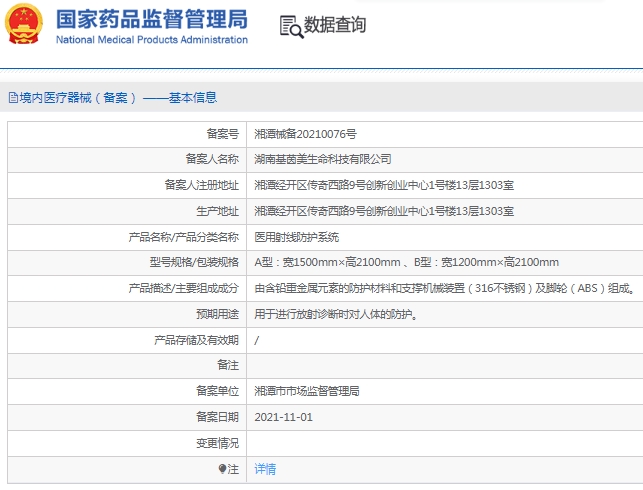The height and width of the screenshot is (490, 643).
Task: Select the text 用于进行放射诊断时对人体的防护。
Action: coord(336,314)
